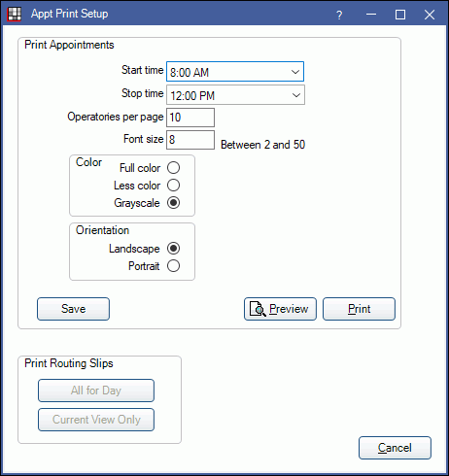Select Grayscale color mode
This screenshot has width=449, height=476.
click(x=173, y=203)
